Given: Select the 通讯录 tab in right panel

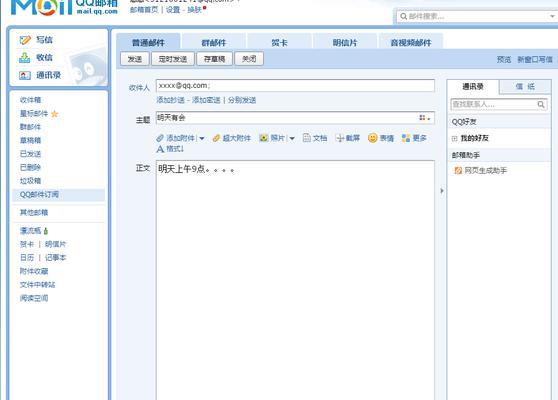Looking at the screenshot, I should [x=473, y=86].
